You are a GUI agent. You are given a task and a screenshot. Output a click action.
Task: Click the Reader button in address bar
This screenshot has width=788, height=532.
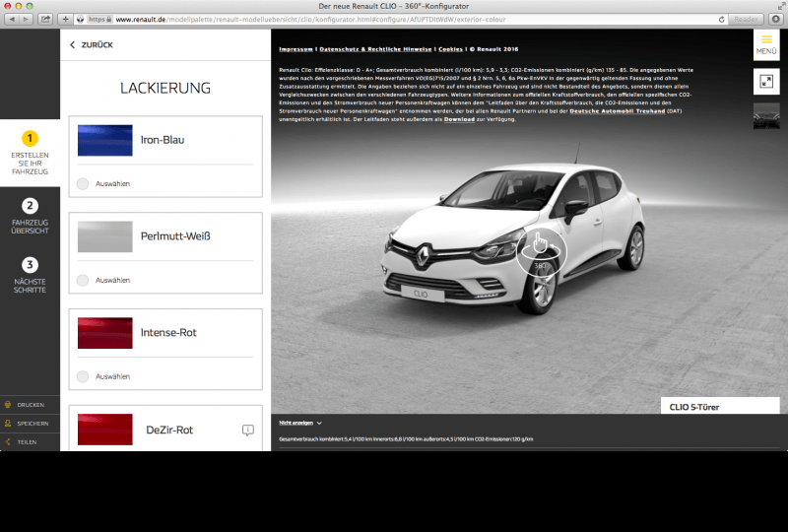pyautogui.click(x=746, y=19)
